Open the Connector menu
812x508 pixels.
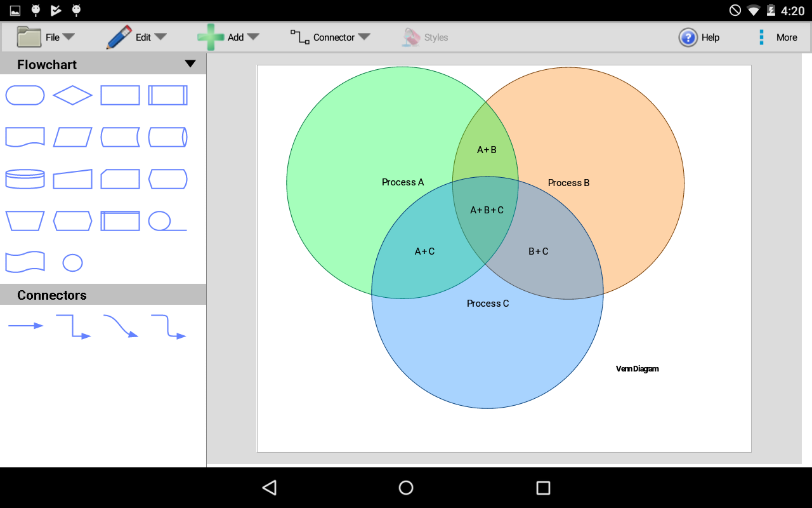coord(330,37)
